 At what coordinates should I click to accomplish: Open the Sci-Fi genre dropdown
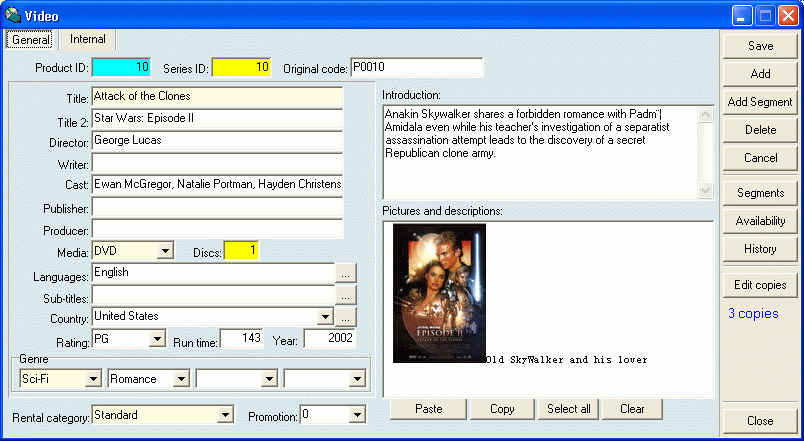[x=93, y=379]
